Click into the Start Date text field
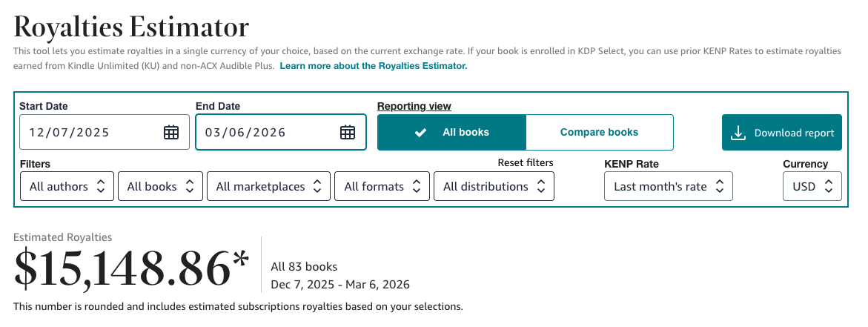The height and width of the screenshot is (327, 868). pyautogui.click(x=89, y=133)
